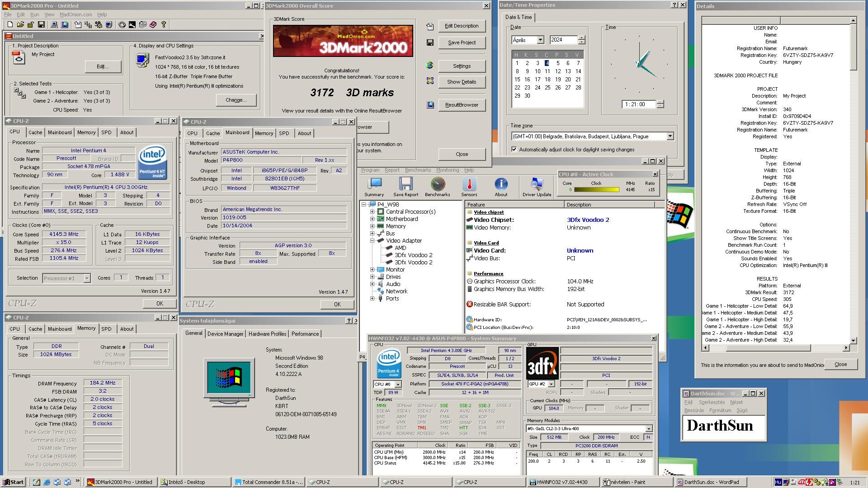
Task: Click Save Report icon in HWiNFO
Action: tap(406, 187)
